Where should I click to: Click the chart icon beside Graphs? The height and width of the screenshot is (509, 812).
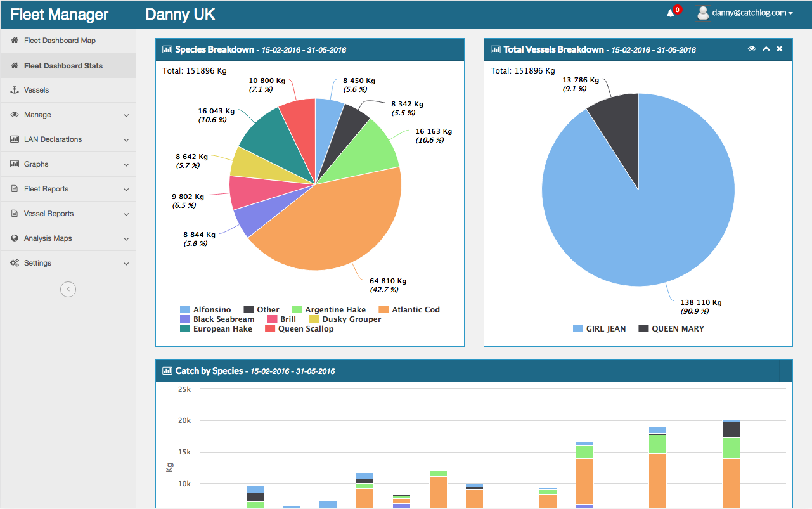[15, 164]
